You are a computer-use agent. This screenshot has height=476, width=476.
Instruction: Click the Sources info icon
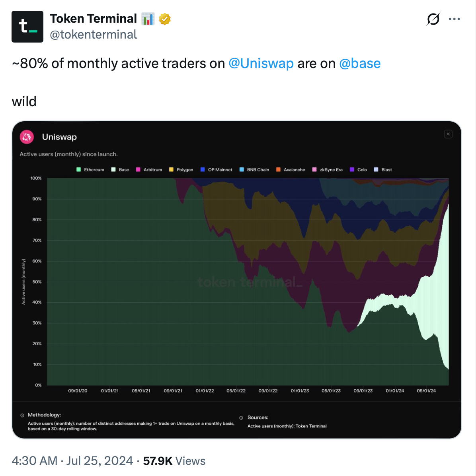tap(241, 418)
